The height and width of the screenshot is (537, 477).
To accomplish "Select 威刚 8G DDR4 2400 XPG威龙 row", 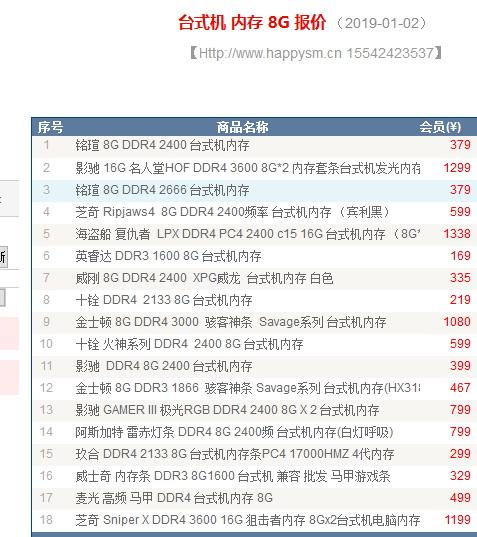I will click(x=254, y=278).
